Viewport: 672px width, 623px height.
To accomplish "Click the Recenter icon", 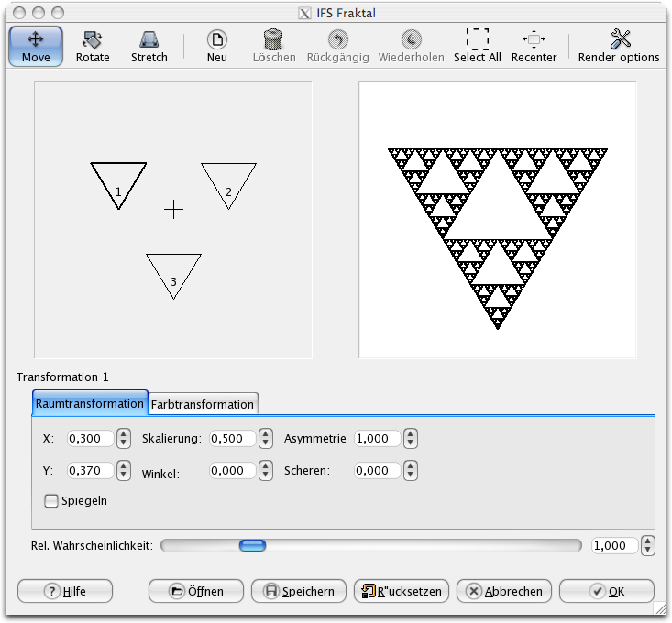I will click(x=534, y=46).
